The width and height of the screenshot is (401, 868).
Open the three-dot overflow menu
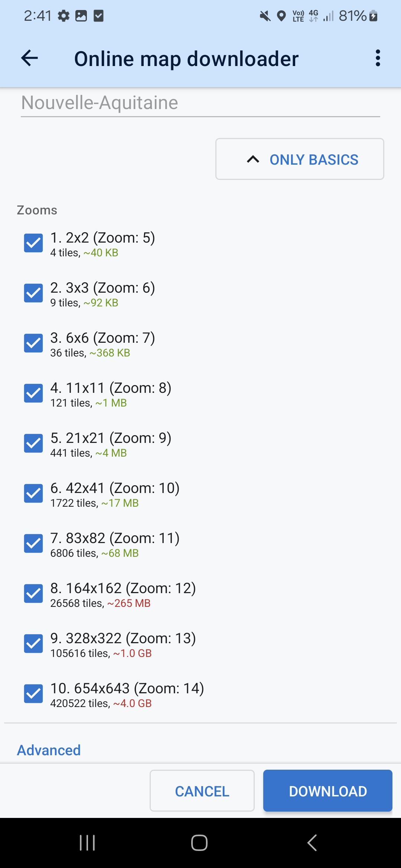tap(378, 58)
